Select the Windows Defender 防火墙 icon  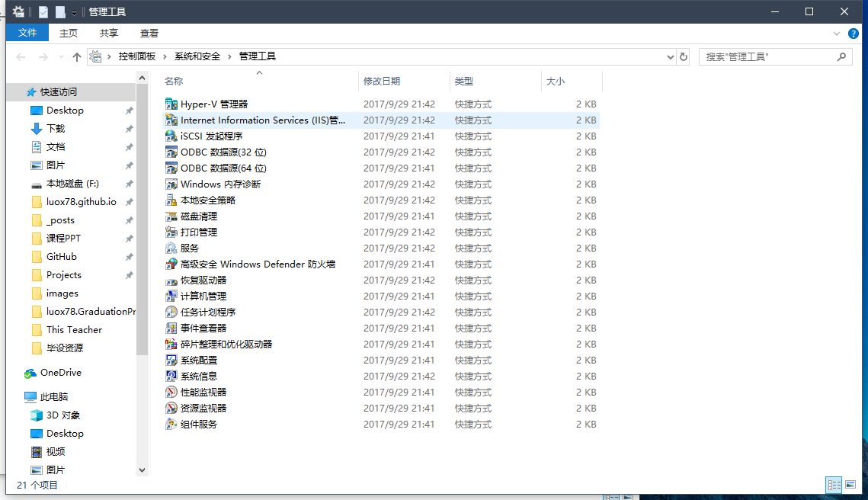tap(171, 264)
